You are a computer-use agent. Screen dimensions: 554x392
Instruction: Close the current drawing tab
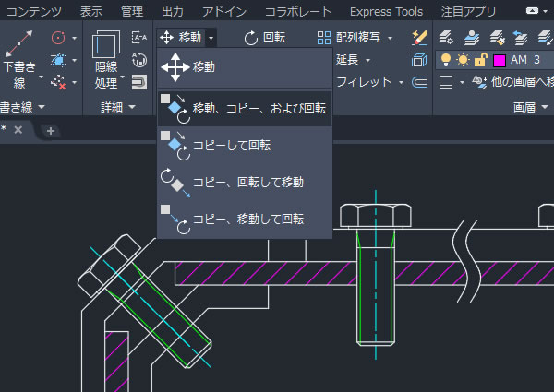(18, 130)
